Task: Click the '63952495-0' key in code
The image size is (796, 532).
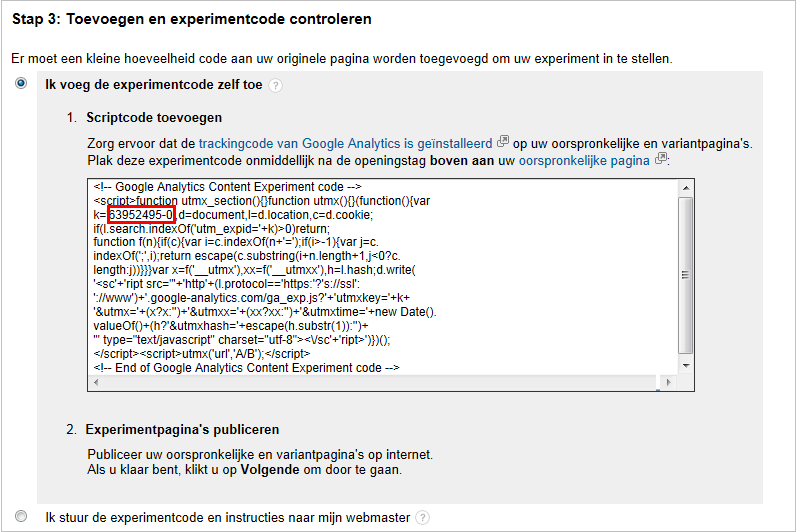Action: (141, 215)
